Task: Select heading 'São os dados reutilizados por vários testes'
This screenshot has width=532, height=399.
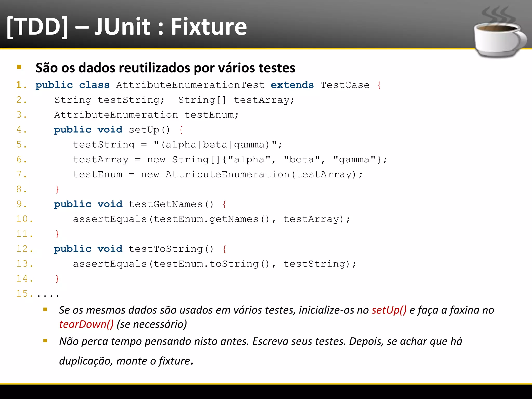Action: click(165, 68)
